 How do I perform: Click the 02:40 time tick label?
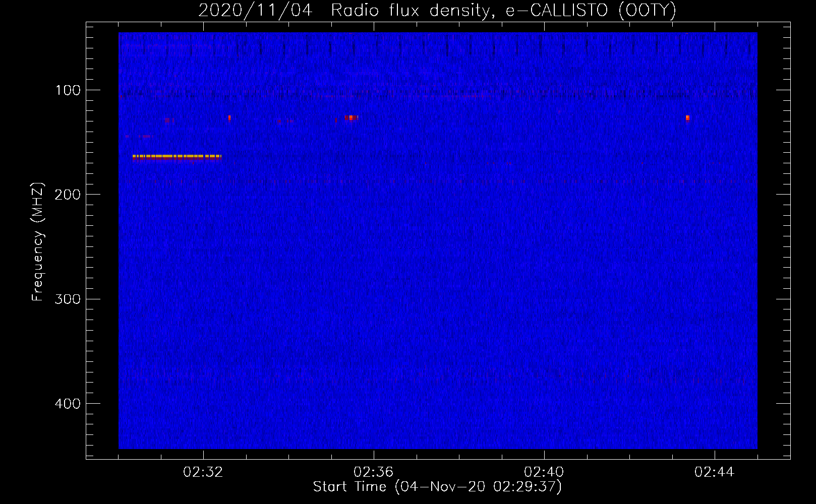point(544,472)
